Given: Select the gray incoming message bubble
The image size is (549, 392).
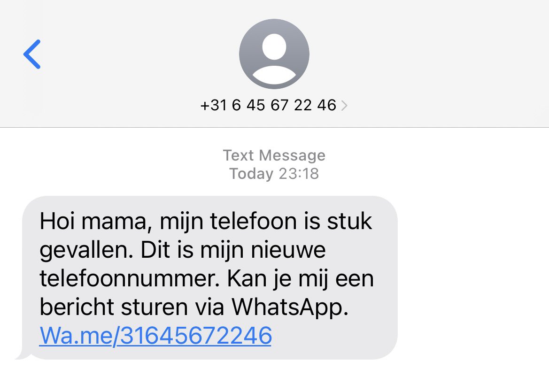Looking at the screenshot, I should (x=209, y=277).
